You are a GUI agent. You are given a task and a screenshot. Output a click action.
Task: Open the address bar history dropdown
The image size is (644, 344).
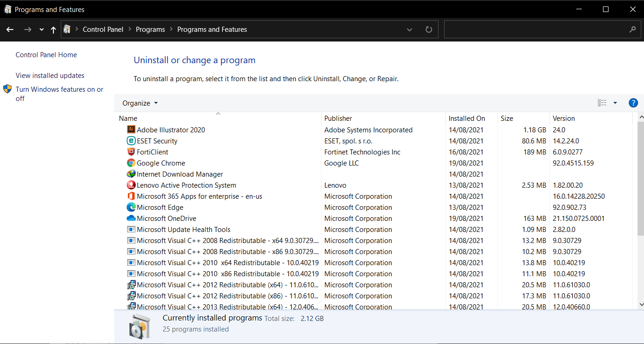pyautogui.click(x=410, y=30)
